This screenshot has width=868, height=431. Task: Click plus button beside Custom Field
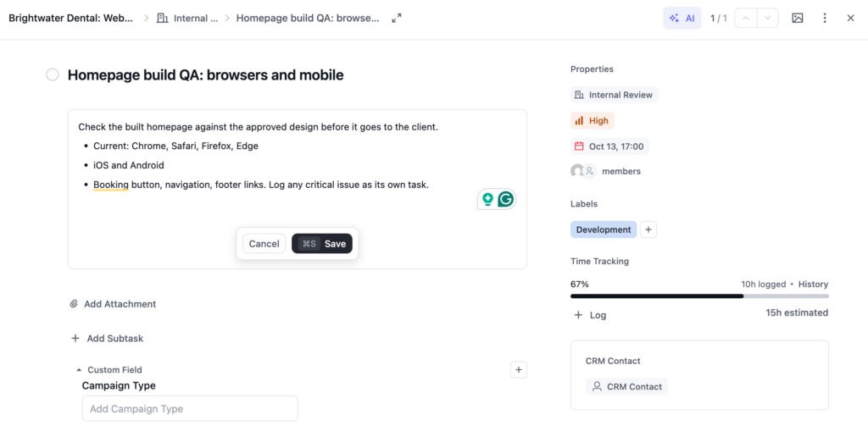(x=518, y=369)
